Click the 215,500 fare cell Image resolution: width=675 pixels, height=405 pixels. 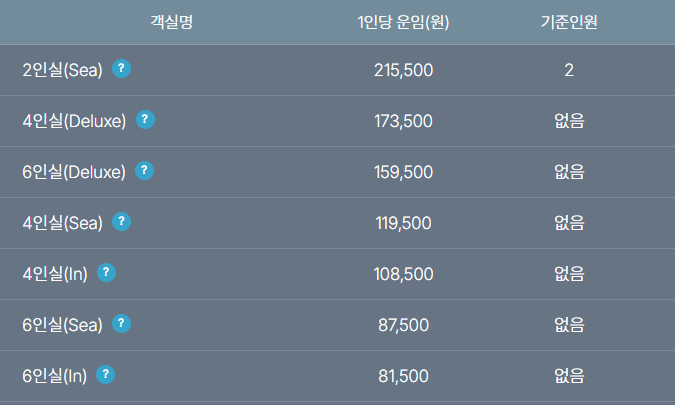(x=403, y=70)
